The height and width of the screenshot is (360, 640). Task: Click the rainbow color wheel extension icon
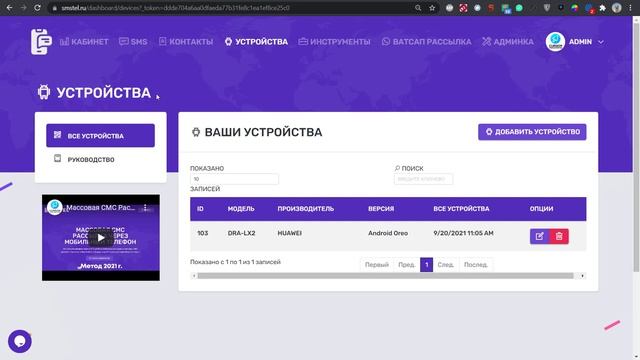coord(574,8)
